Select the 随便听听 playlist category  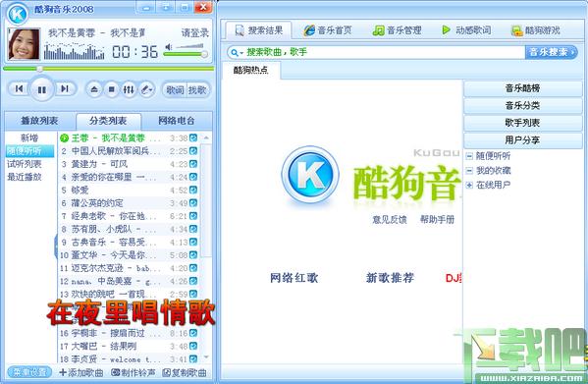coord(29,150)
